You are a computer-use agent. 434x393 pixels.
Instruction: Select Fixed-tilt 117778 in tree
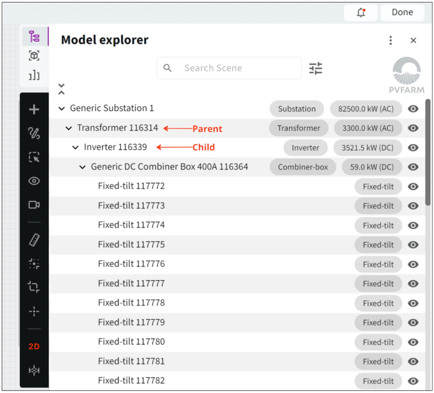(131, 303)
